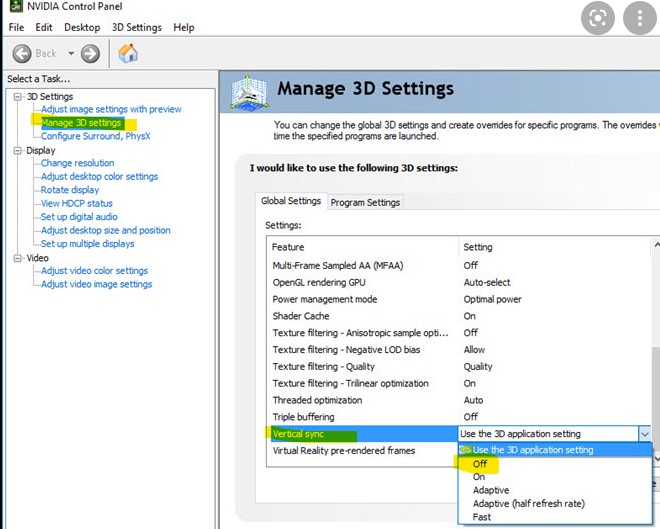The width and height of the screenshot is (660, 529).
Task: Open the three-dot more options button
Action: click(x=639, y=18)
